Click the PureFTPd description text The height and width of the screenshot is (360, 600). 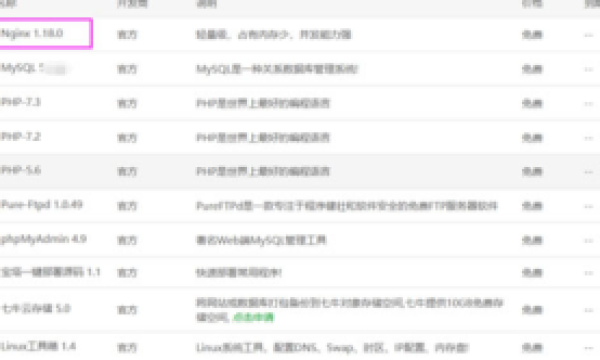[x=347, y=206]
